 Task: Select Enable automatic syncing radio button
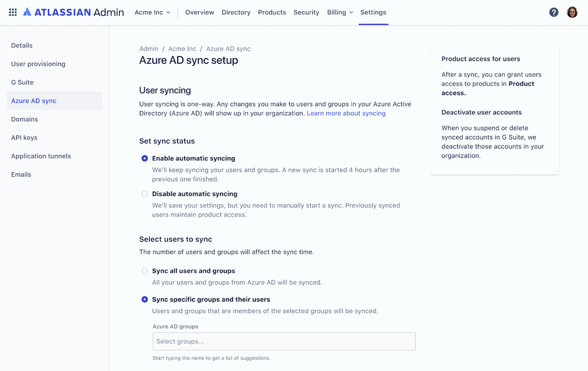coord(144,158)
